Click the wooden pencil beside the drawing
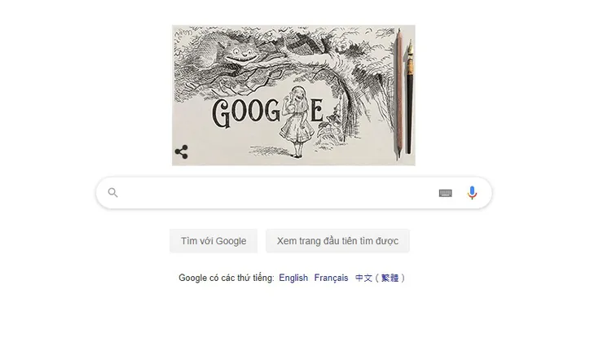Viewport: 603px width, 364px height. pyautogui.click(x=399, y=94)
